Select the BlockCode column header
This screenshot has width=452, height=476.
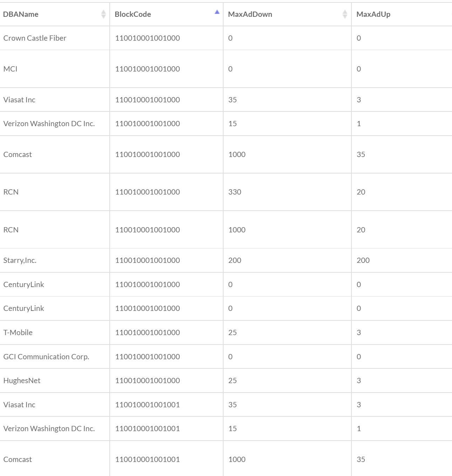133,14
